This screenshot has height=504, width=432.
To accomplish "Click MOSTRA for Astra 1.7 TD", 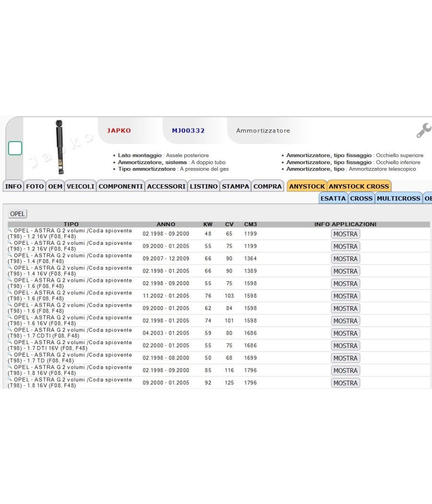I will 346,358.
